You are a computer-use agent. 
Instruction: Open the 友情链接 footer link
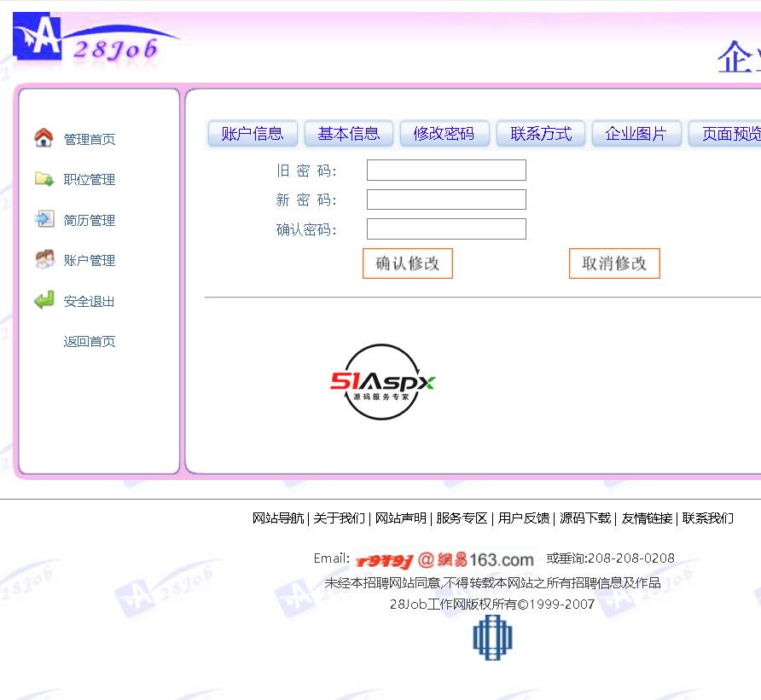[647, 518]
